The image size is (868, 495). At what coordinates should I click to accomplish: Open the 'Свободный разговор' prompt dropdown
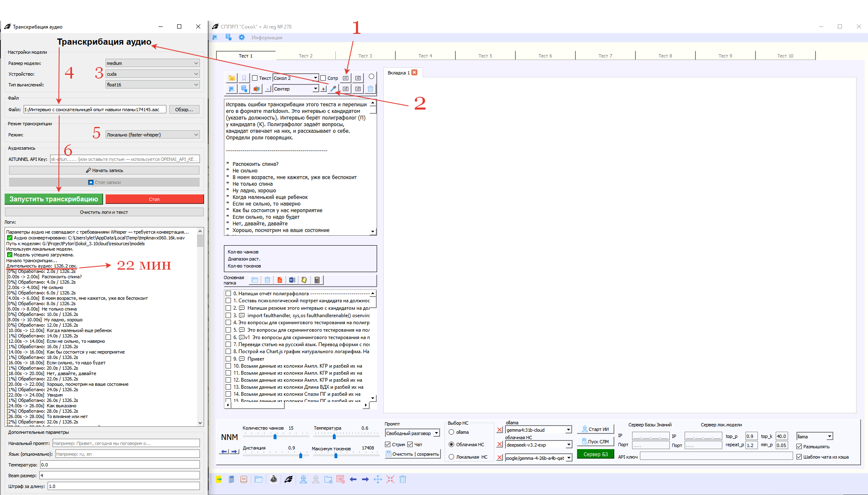click(412, 433)
